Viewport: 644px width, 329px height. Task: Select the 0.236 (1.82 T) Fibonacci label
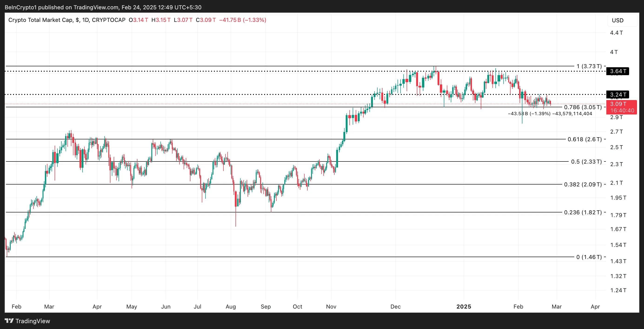click(x=583, y=212)
